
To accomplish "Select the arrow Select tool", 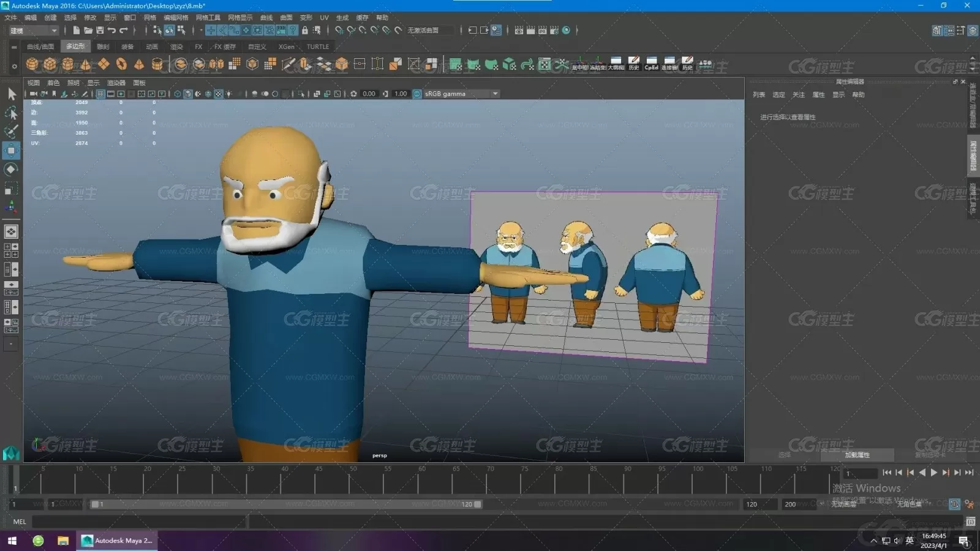I will point(11,94).
